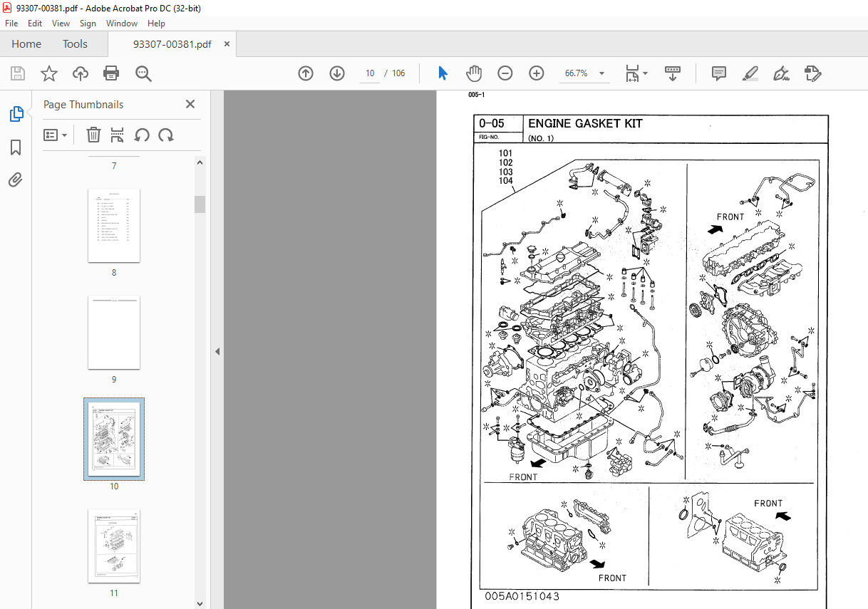Bookmark file with star icon
This screenshot has height=609, width=868.
[49, 73]
